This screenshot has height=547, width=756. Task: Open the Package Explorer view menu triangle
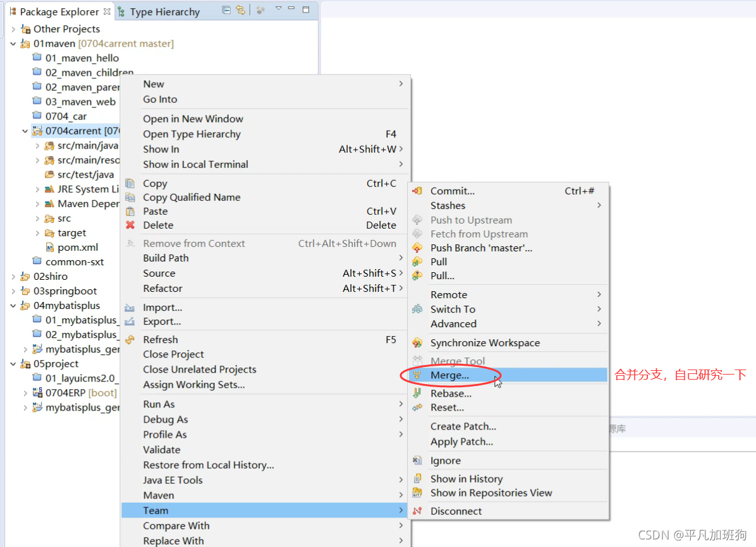pos(278,9)
